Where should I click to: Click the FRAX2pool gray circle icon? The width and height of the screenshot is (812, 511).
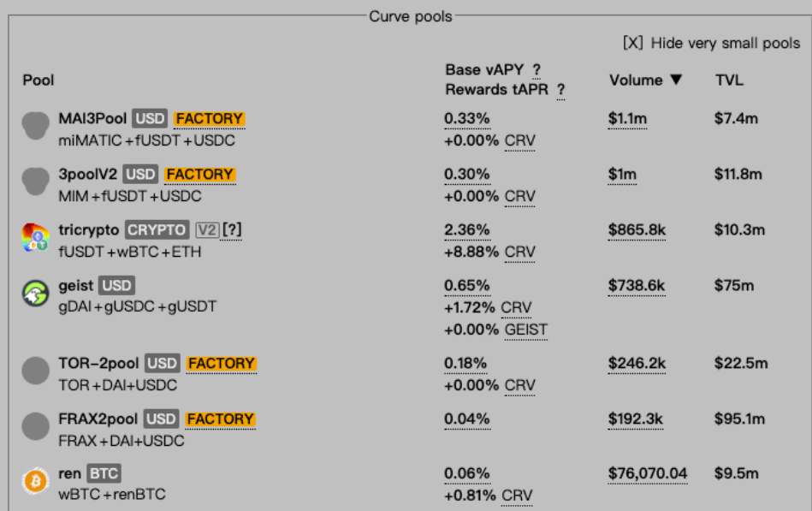pos(35,426)
